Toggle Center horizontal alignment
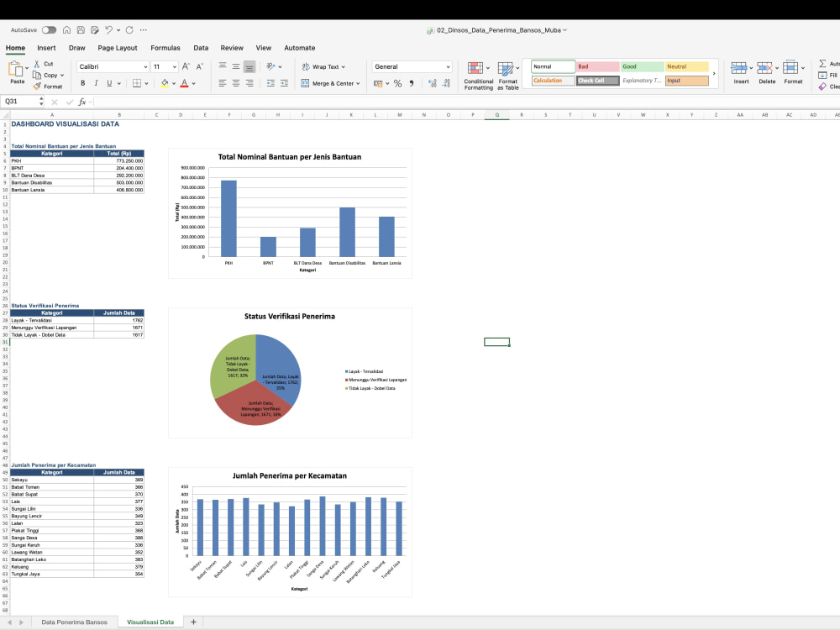Viewport: 840px width, 630px height. (236, 83)
